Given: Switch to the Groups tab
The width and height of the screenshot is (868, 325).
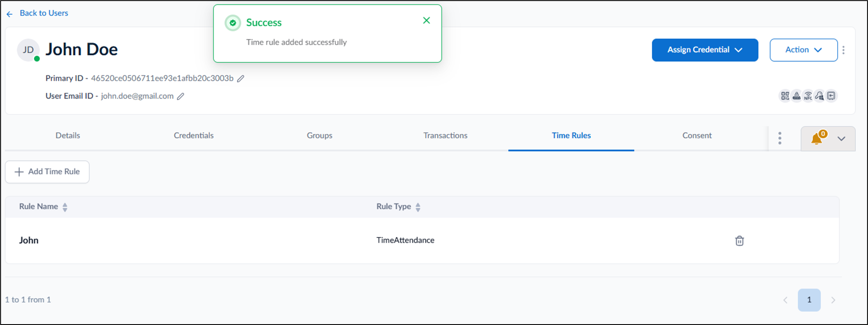Looking at the screenshot, I should (320, 135).
